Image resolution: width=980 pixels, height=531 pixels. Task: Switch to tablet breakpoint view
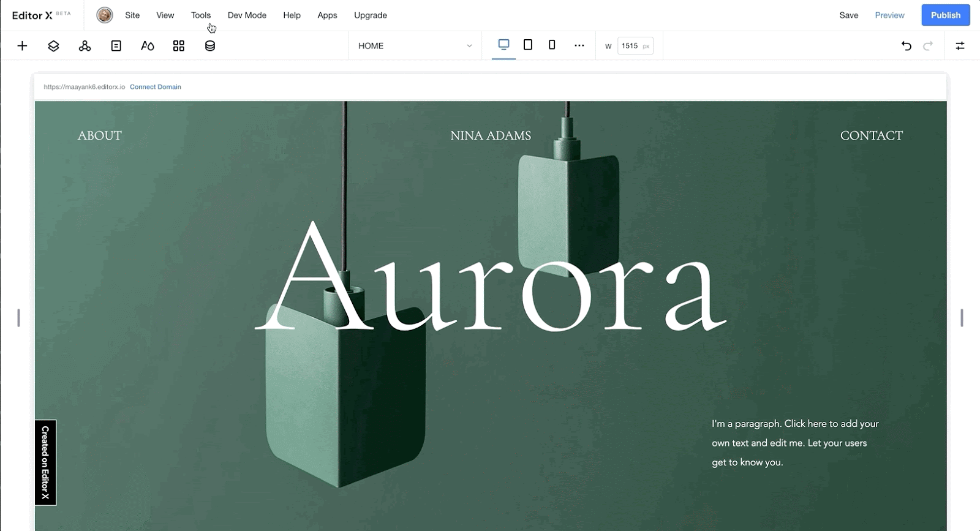click(x=527, y=45)
